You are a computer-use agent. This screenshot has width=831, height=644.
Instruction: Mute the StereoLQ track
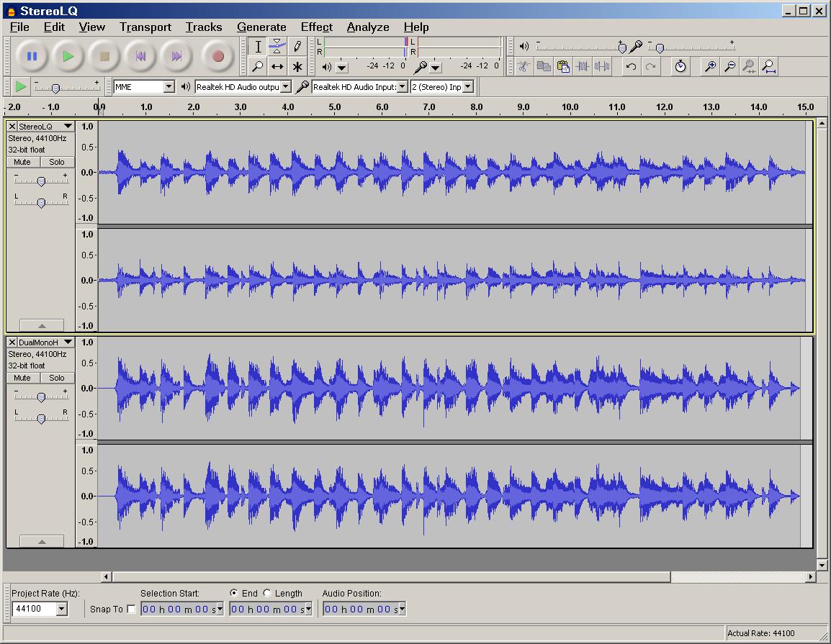coord(22,162)
